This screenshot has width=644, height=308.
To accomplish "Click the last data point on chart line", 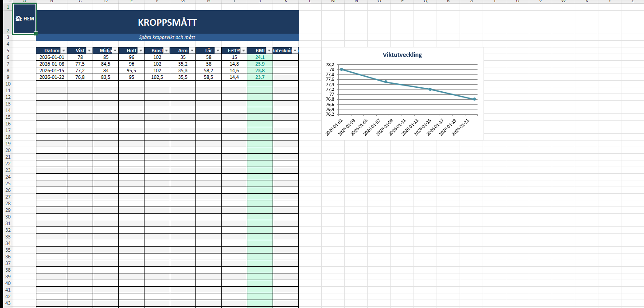I will tap(474, 99).
